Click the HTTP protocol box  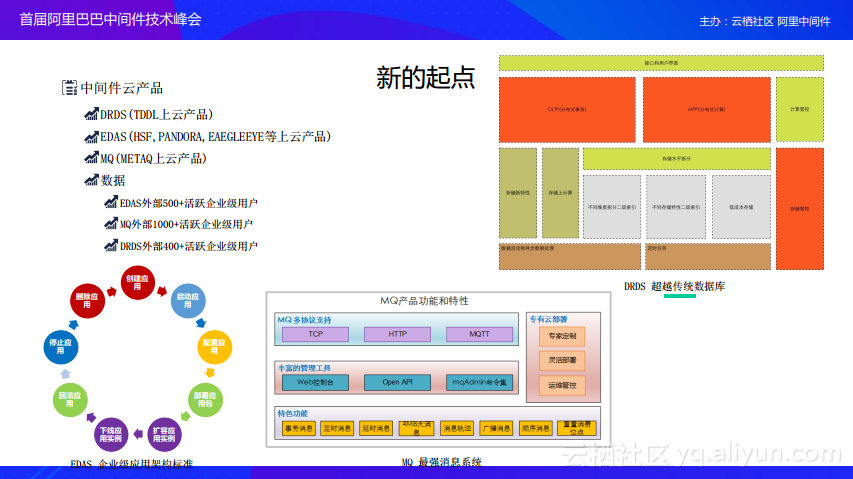(x=397, y=334)
